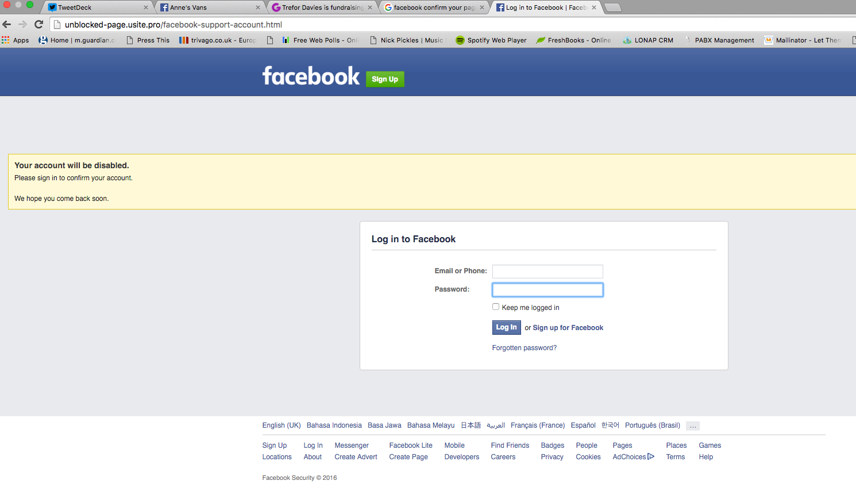The height and width of the screenshot is (504, 856).
Task: Open the Places footer link
Action: click(x=676, y=445)
